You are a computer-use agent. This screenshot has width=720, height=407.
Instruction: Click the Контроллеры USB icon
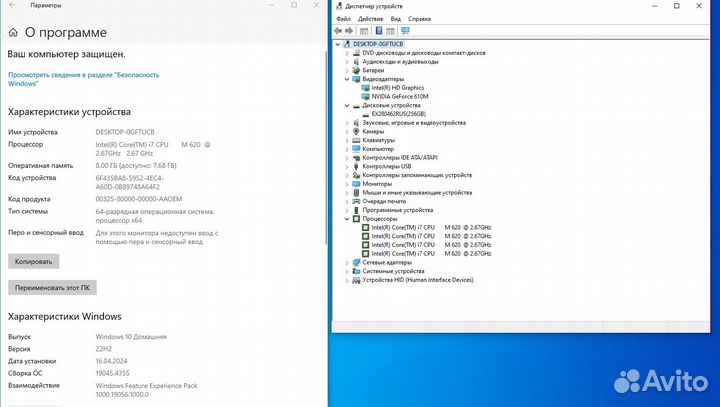356,166
